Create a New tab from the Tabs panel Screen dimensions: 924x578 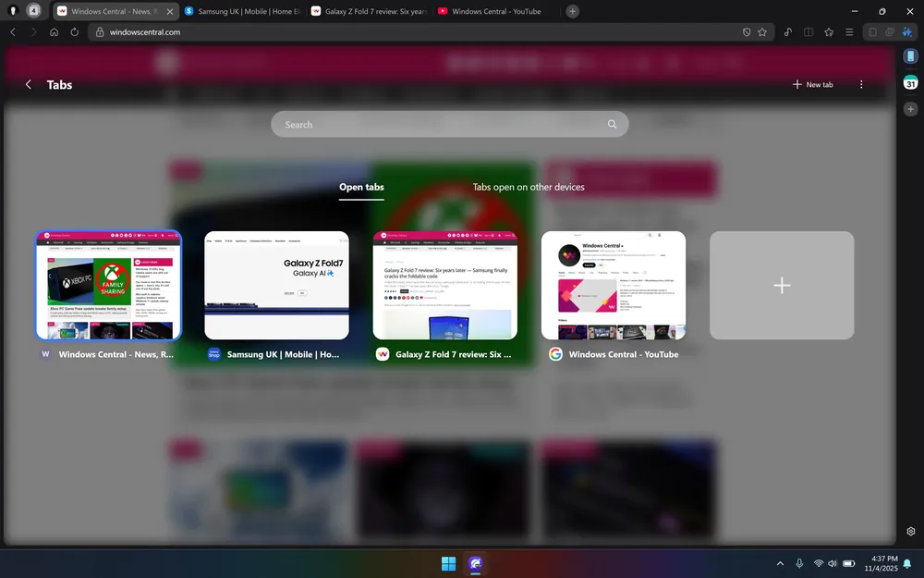tap(811, 84)
